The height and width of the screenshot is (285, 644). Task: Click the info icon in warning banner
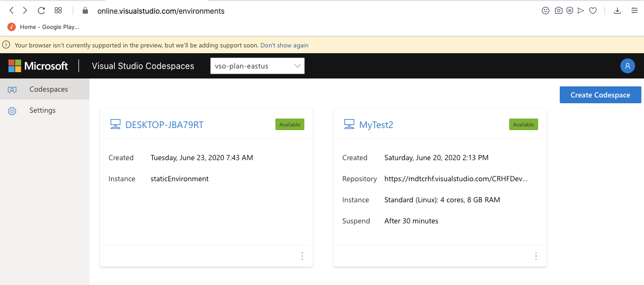click(x=6, y=45)
